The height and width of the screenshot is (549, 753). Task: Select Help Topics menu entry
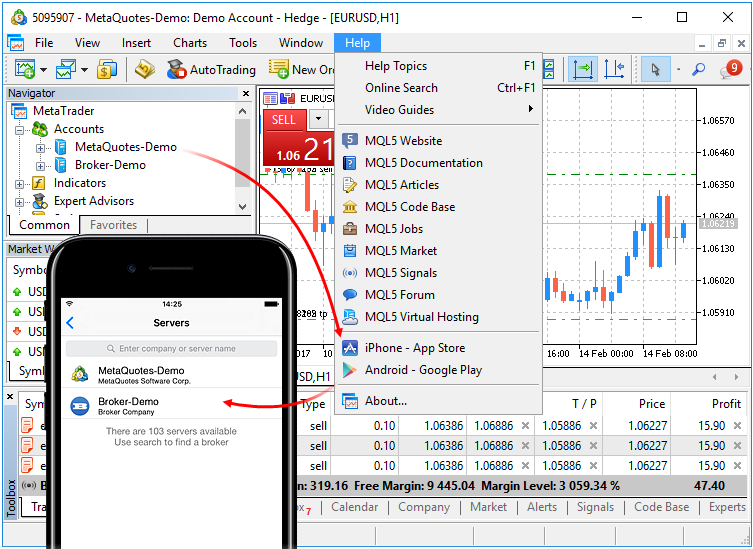438,66
